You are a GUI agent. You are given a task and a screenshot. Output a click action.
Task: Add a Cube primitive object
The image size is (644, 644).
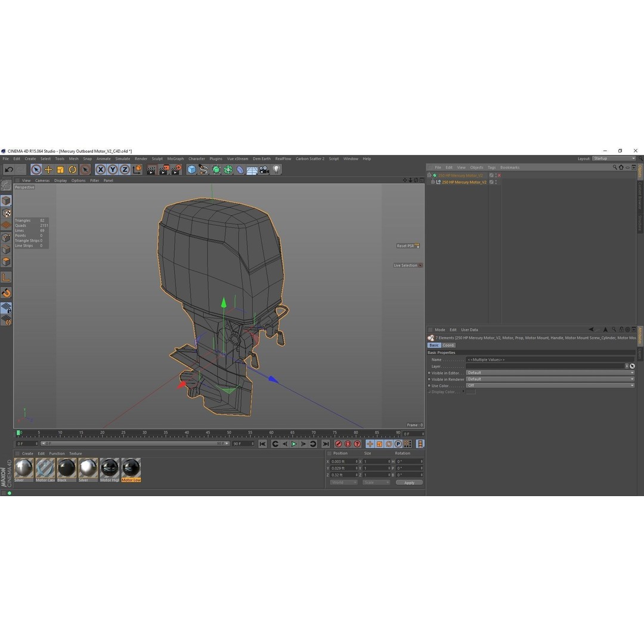tap(191, 169)
